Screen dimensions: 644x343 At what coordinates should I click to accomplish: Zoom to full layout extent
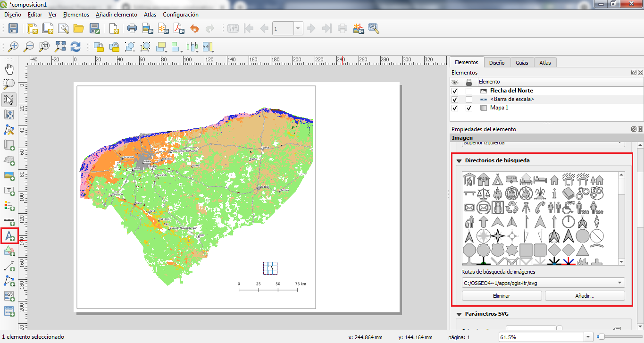(x=60, y=47)
